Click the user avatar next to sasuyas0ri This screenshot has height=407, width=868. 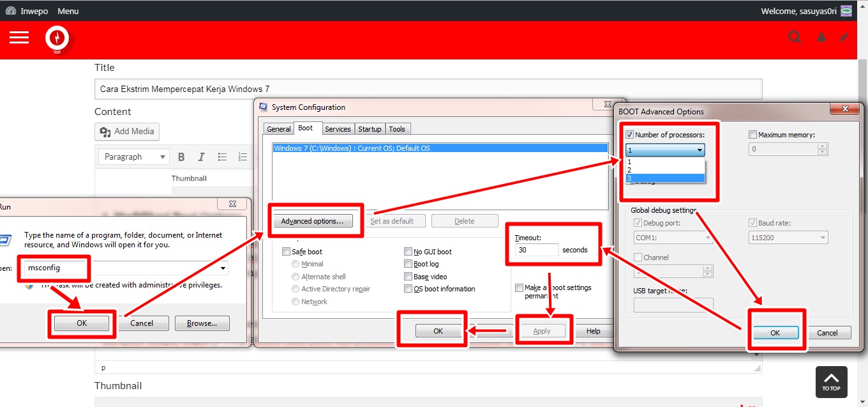tap(846, 11)
